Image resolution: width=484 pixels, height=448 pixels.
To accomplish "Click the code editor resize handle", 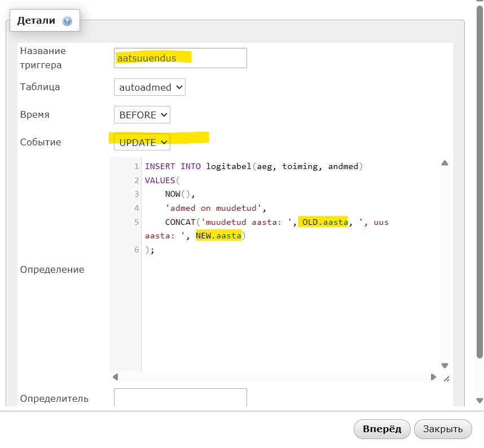I will 446,379.
